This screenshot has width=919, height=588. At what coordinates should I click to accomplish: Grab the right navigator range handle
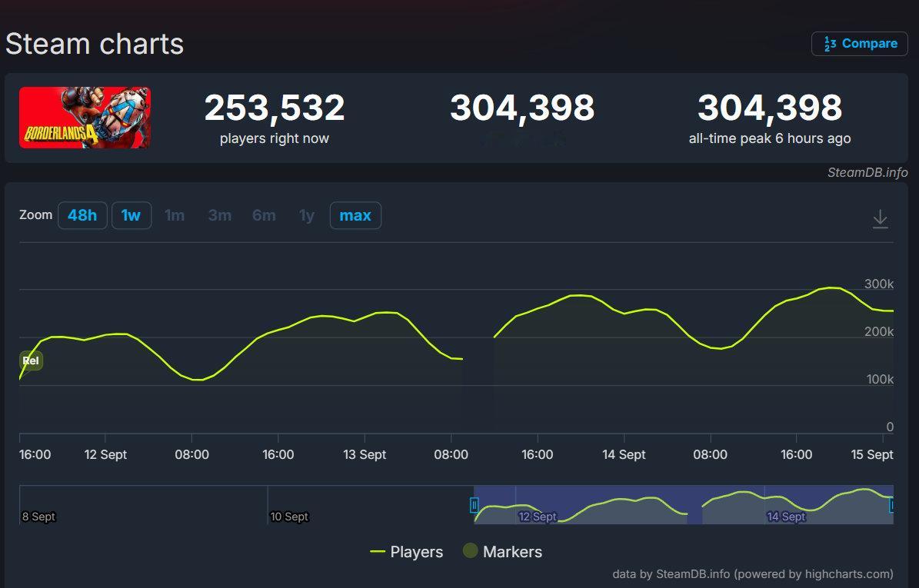coord(891,505)
